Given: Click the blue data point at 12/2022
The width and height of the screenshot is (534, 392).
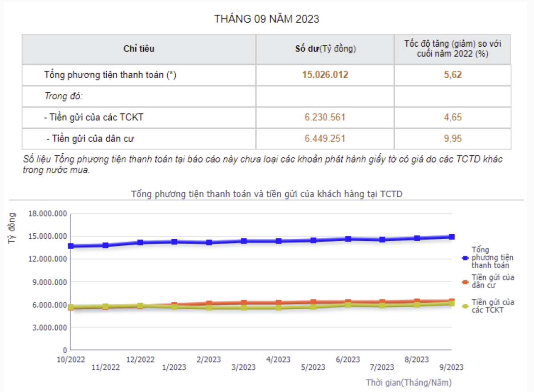Looking at the screenshot, I should (140, 243).
